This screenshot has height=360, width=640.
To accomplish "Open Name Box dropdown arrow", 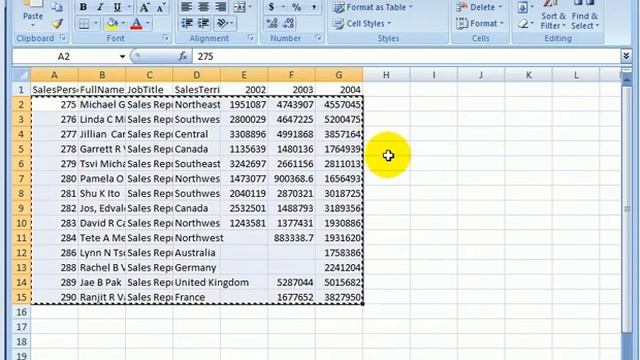I will (122, 56).
